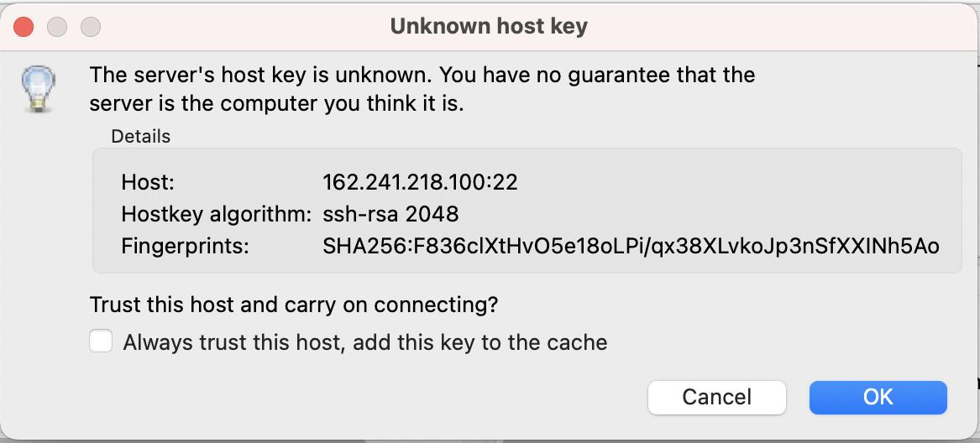The height and width of the screenshot is (443, 980).
Task: Click the 'Unknown host key' window title
Action: click(x=489, y=27)
